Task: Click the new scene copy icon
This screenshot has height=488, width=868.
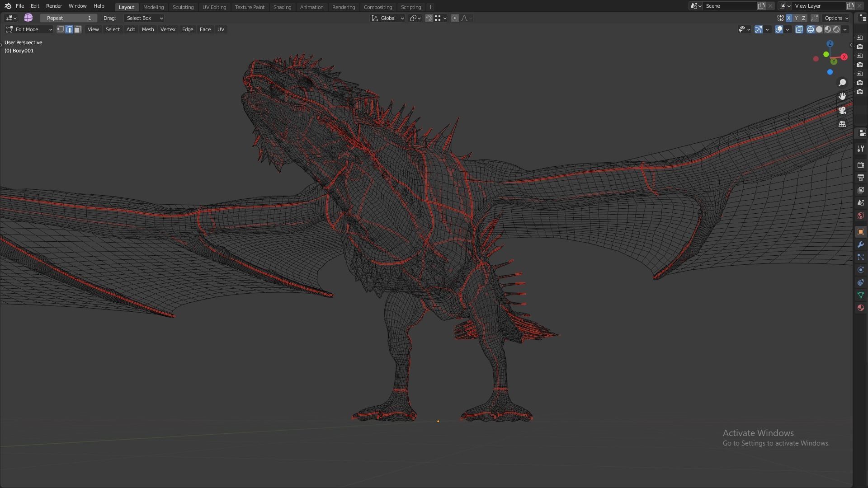Action: [761, 6]
